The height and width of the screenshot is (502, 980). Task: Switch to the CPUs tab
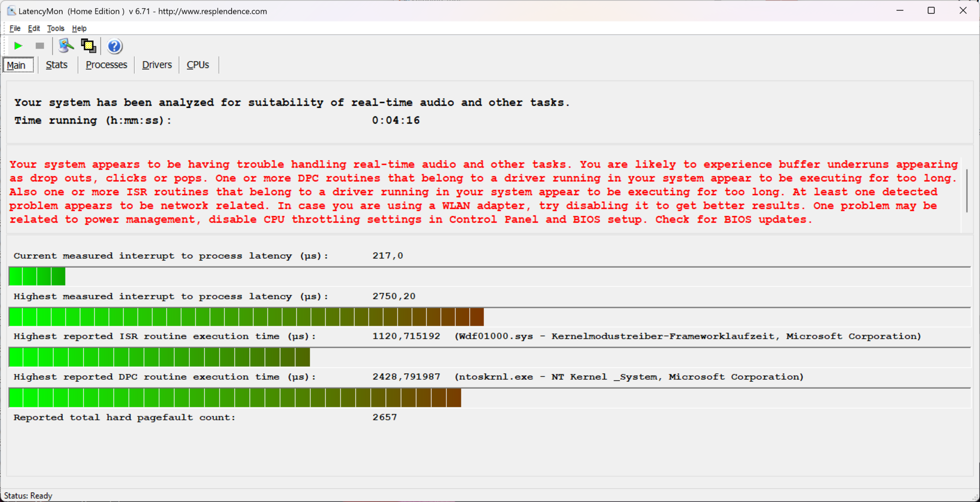[198, 65]
